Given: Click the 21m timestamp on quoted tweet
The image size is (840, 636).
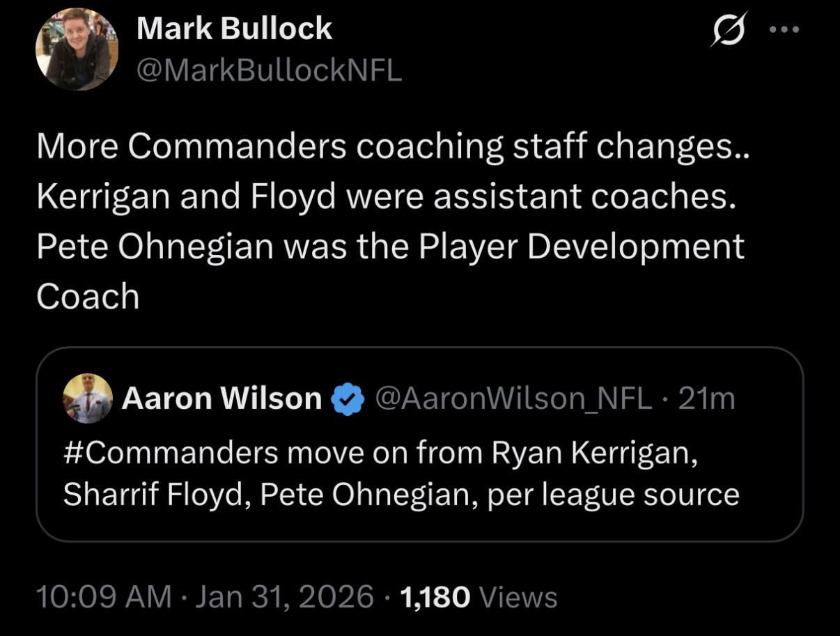Looking at the screenshot, I should pyautogui.click(x=706, y=398).
